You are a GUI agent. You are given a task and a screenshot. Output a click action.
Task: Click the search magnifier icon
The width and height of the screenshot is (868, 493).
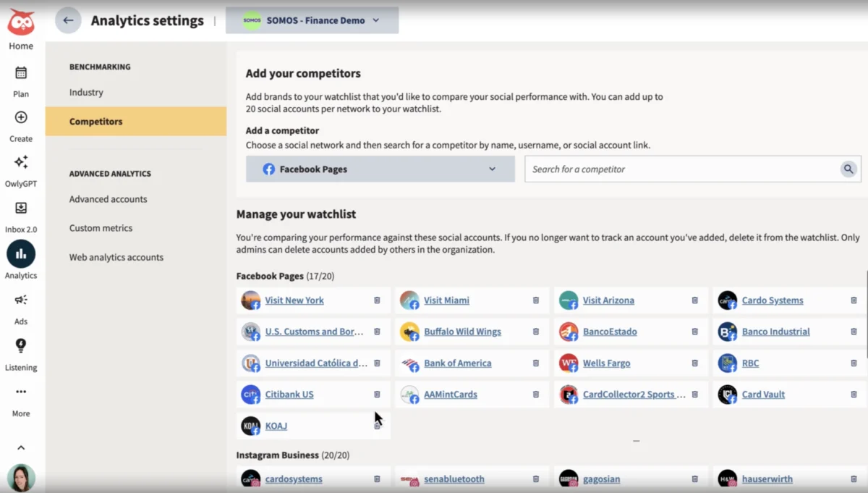(848, 169)
